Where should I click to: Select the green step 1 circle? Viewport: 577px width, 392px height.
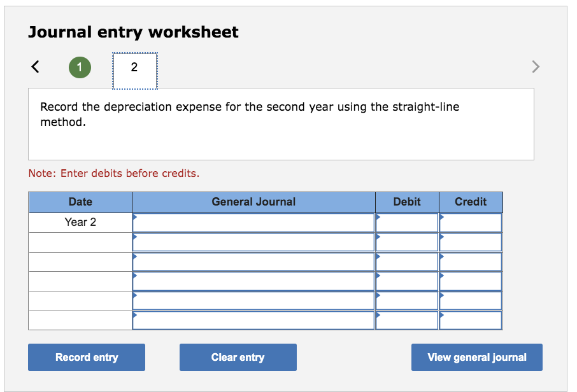click(80, 66)
